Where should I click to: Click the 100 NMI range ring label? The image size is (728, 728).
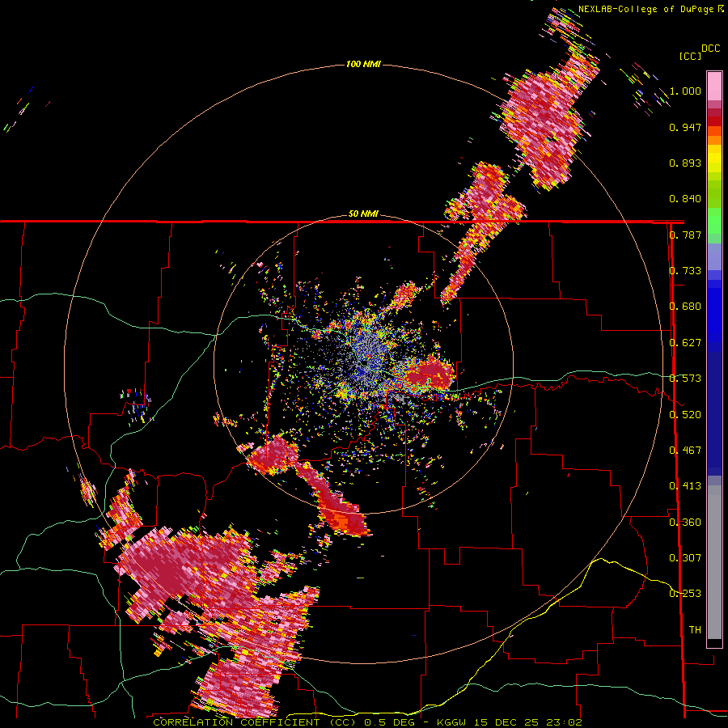coord(363,64)
